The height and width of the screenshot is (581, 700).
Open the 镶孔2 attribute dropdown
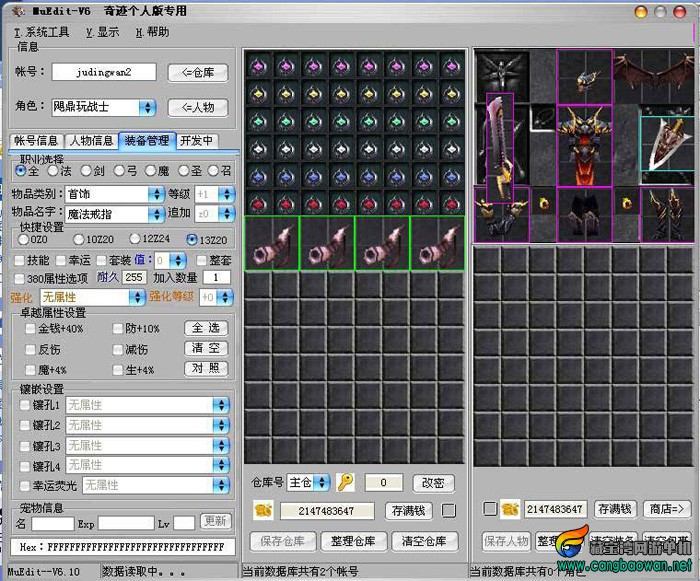(x=221, y=425)
